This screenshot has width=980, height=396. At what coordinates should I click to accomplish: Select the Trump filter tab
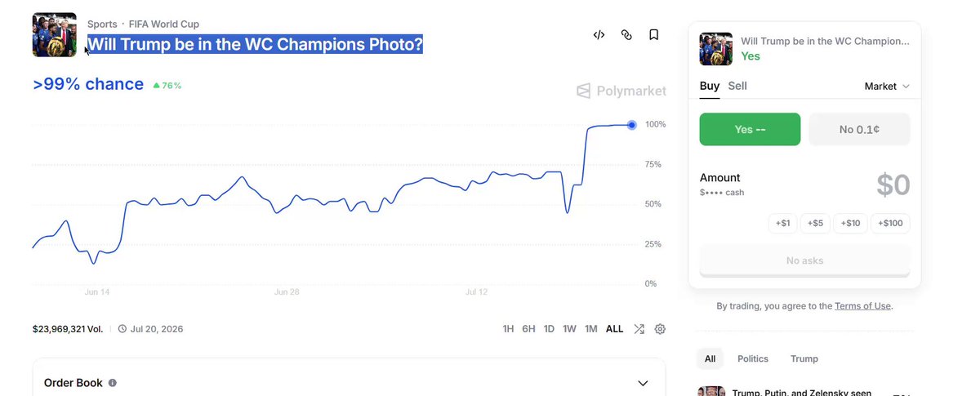click(x=804, y=358)
